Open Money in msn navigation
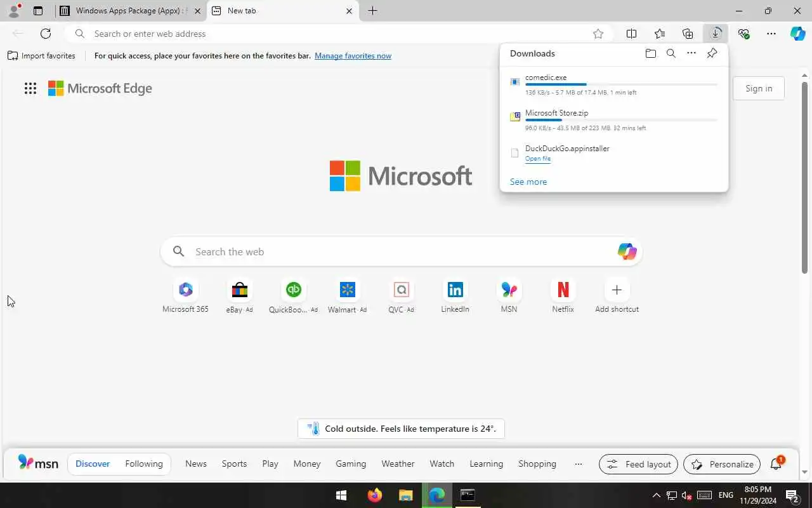The height and width of the screenshot is (508, 812). point(307,464)
